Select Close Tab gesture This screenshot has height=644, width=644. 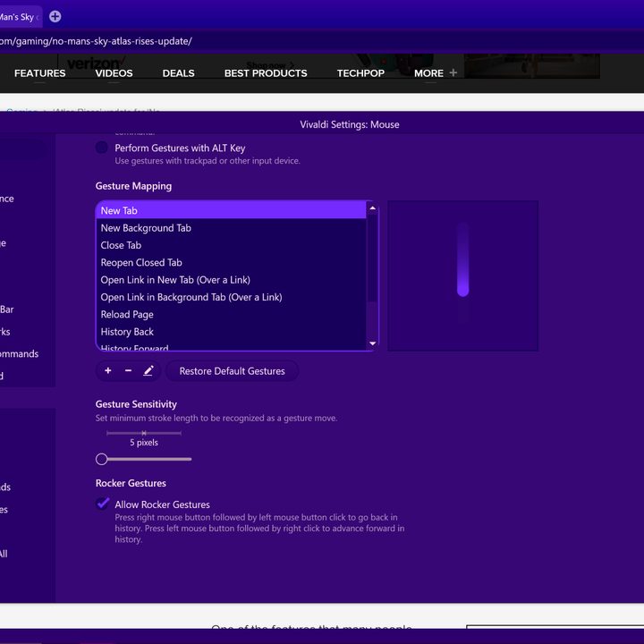(x=231, y=245)
